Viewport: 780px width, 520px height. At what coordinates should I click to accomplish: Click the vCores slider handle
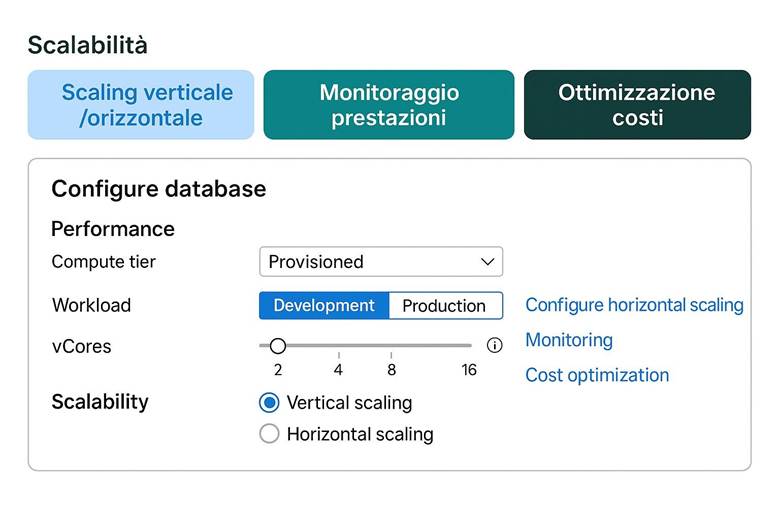click(278, 346)
